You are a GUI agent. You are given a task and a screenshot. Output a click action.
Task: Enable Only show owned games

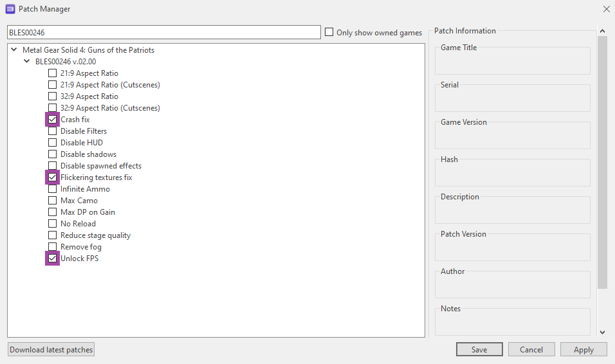click(x=329, y=32)
